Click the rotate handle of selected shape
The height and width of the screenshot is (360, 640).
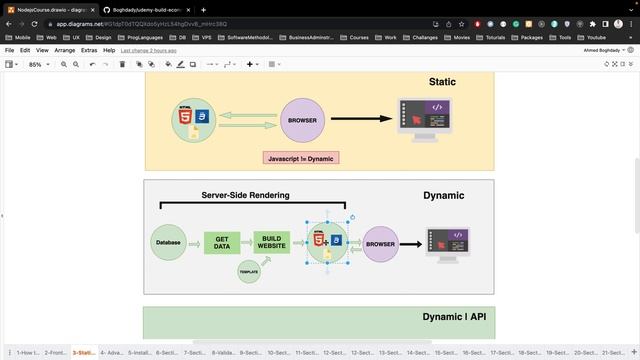pos(353,218)
